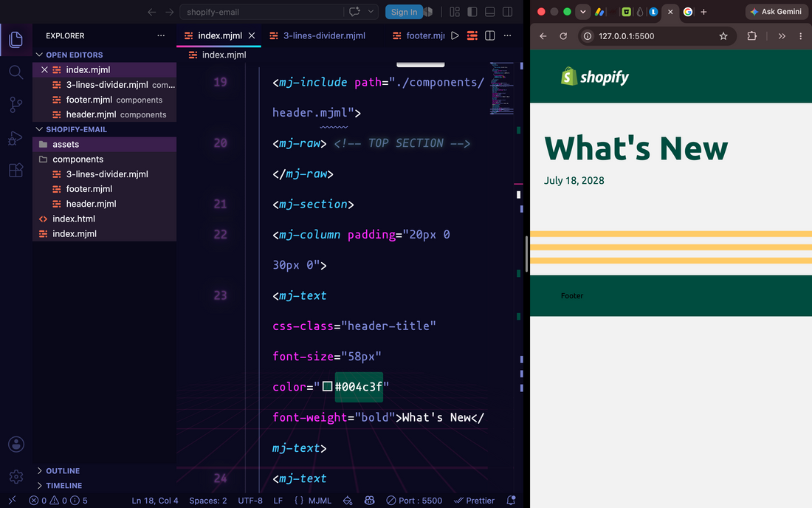
Task: Switch to the footer.mjml tab
Action: pyautogui.click(x=419, y=35)
